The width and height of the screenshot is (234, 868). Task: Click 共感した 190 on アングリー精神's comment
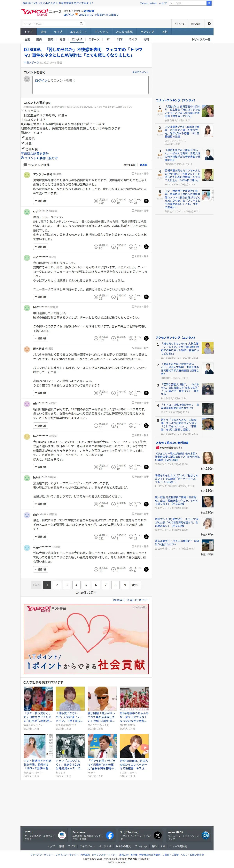click(x=101, y=201)
